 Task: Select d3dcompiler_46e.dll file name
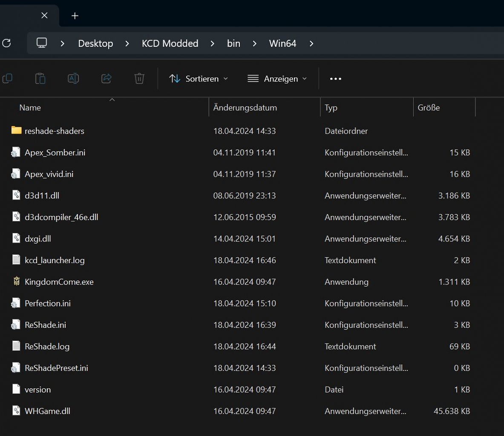click(x=61, y=217)
